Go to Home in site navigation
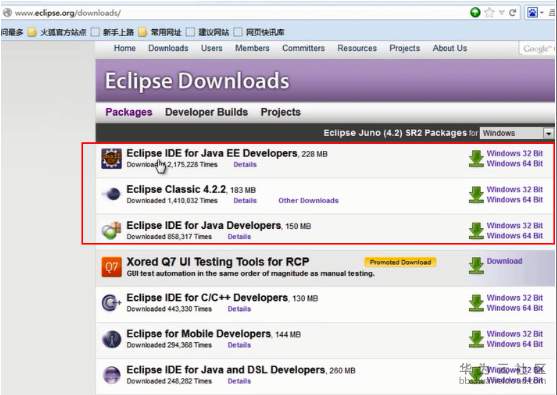The height and width of the screenshot is (395, 557). (125, 48)
